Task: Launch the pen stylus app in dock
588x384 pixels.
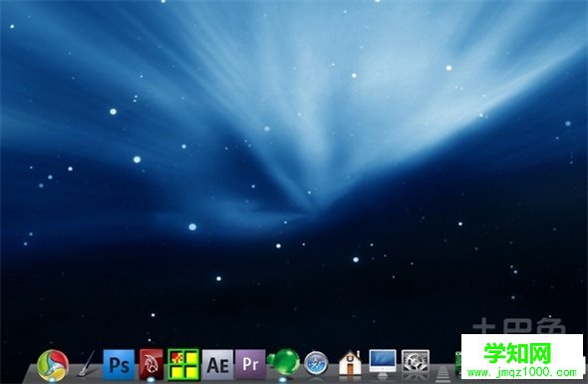Action: 87,363
